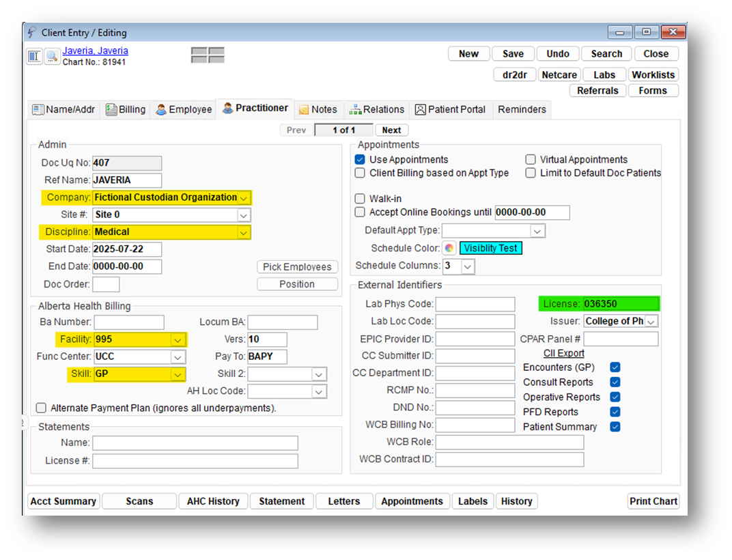Tick the Alternate Payment Plan checkbox
Image resolution: width=732 pixels, height=560 pixels.
coord(42,408)
